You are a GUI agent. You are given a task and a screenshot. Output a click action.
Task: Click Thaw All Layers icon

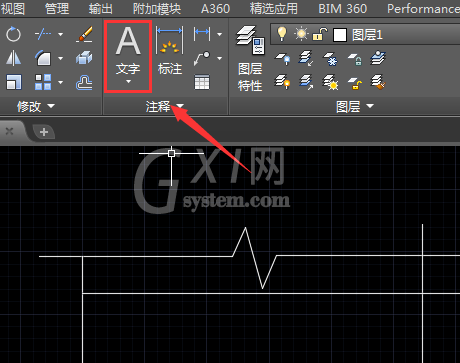click(330, 82)
